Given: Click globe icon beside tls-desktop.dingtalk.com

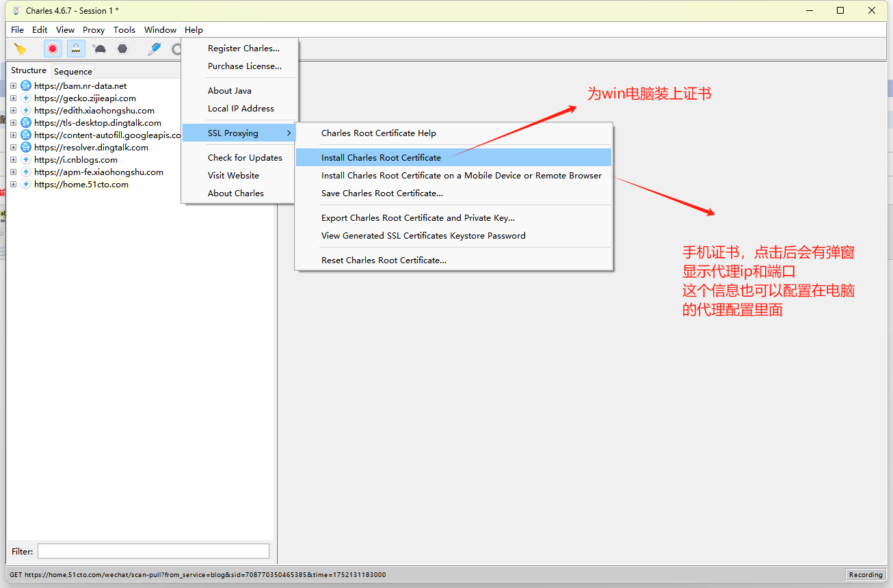Looking at the screenshot, I should click(x=26, y=122).
